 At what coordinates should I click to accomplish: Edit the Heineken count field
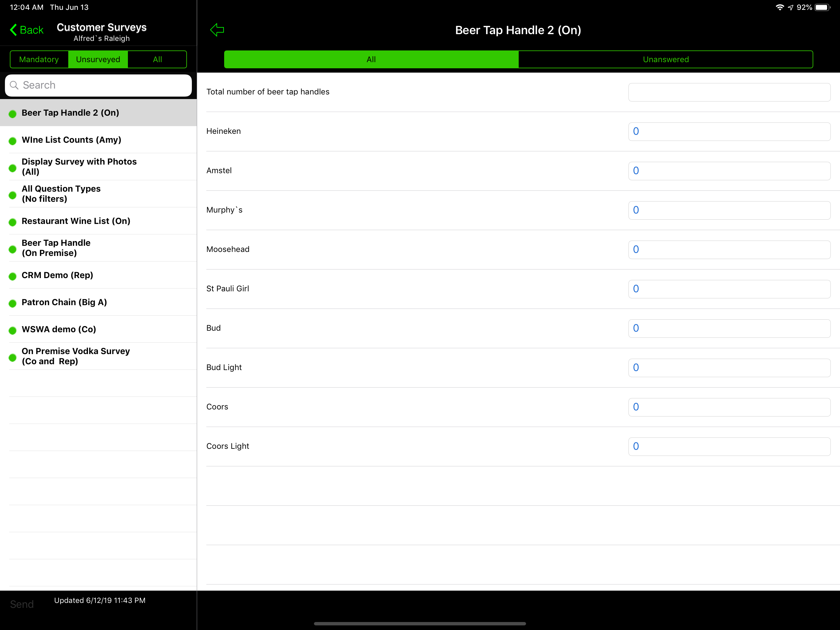point(729,131)
